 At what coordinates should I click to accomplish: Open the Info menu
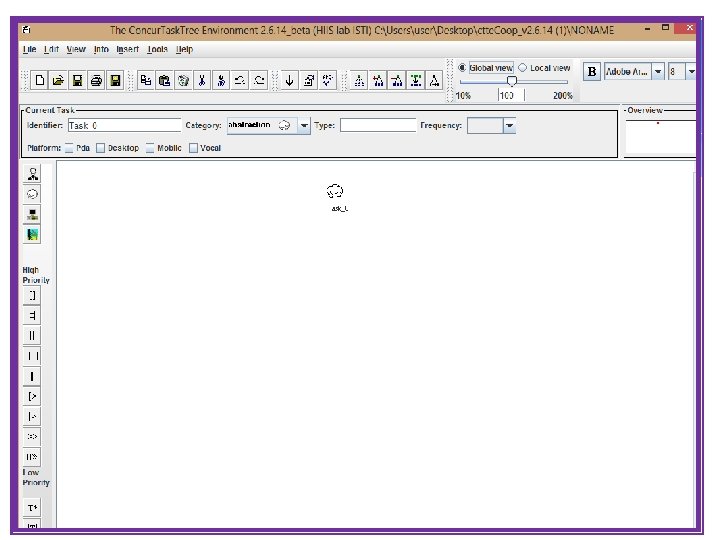coord(101,49)
